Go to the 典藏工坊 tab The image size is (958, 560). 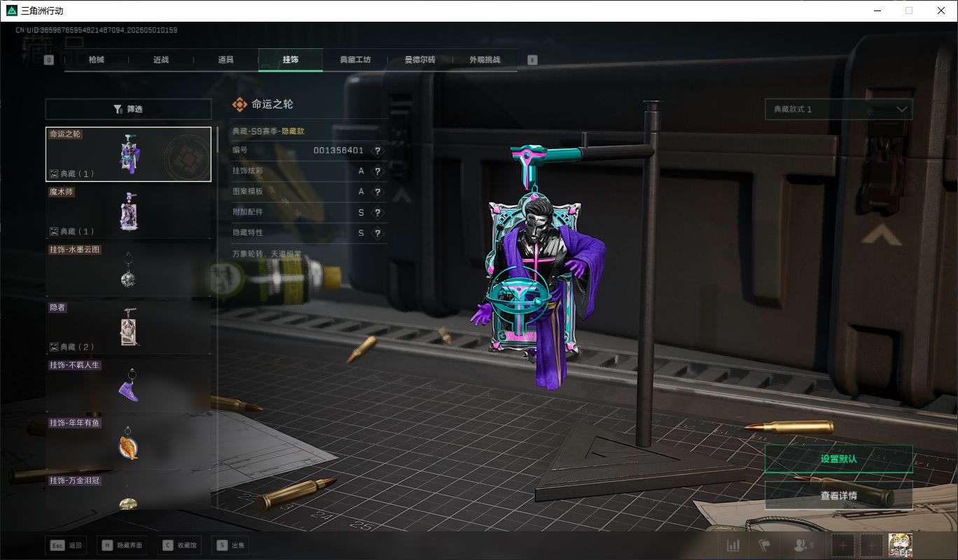tap(355, 60)
